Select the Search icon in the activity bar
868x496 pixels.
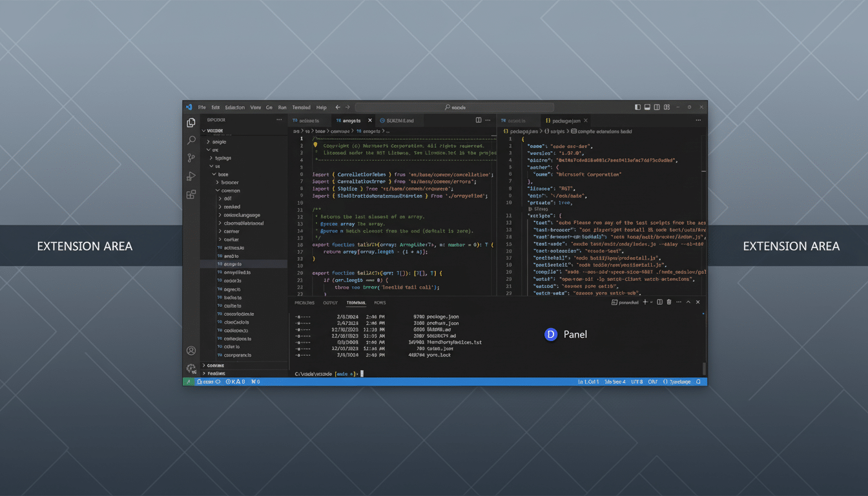[x=191, y=139]
